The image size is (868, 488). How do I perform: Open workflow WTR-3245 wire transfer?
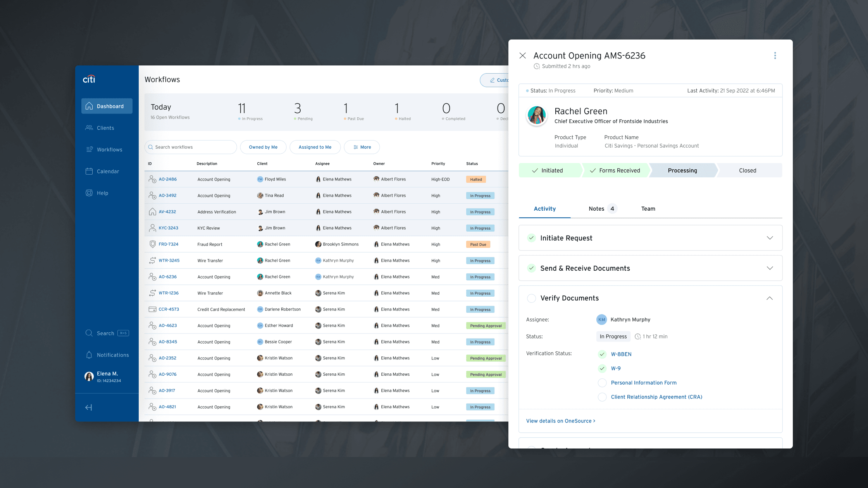click(169, 261)
